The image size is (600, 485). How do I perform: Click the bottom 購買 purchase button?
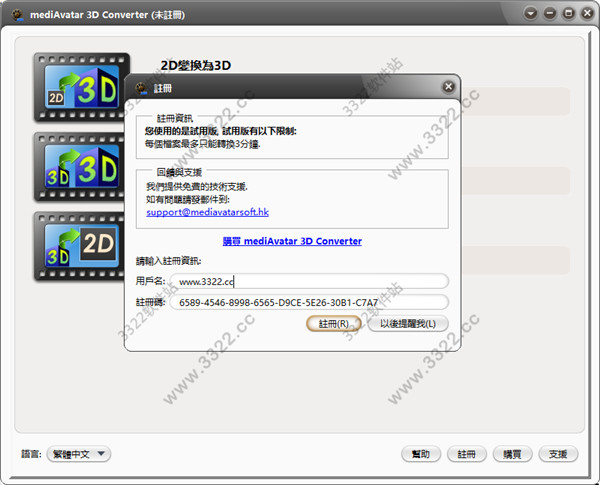coord(512,454)
